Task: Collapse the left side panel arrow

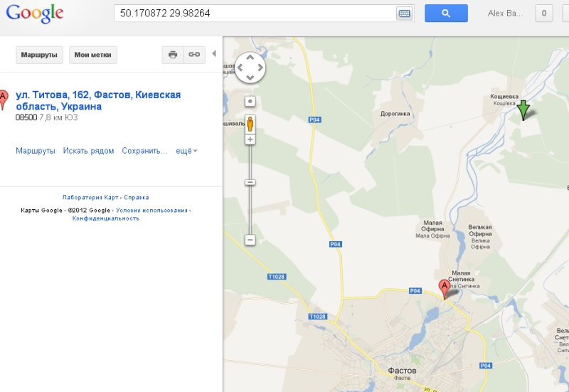Action: pos(214,54)
